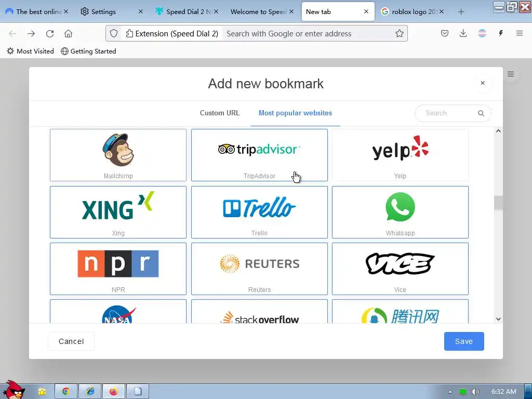Click the Firefox taskbar icon

tap(114, 392)
